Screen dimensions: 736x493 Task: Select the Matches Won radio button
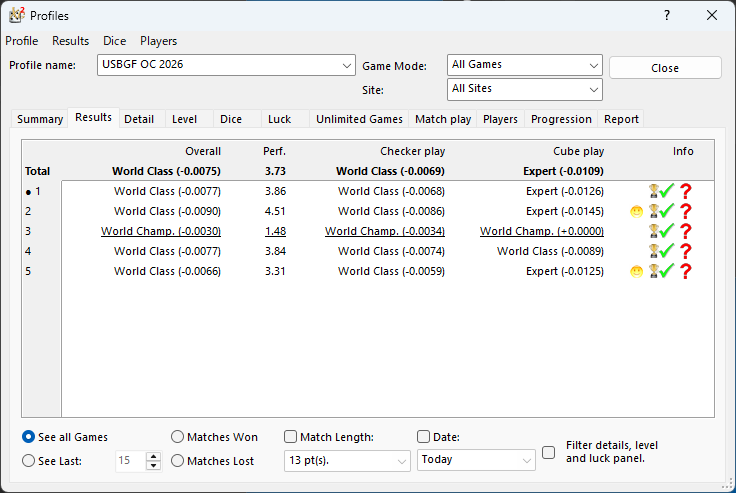pyautogui.click(x=177, y=437)
